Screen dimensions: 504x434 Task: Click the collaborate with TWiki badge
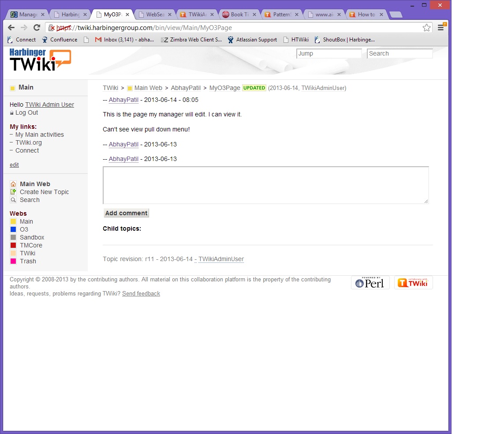(x=413, y=283)
